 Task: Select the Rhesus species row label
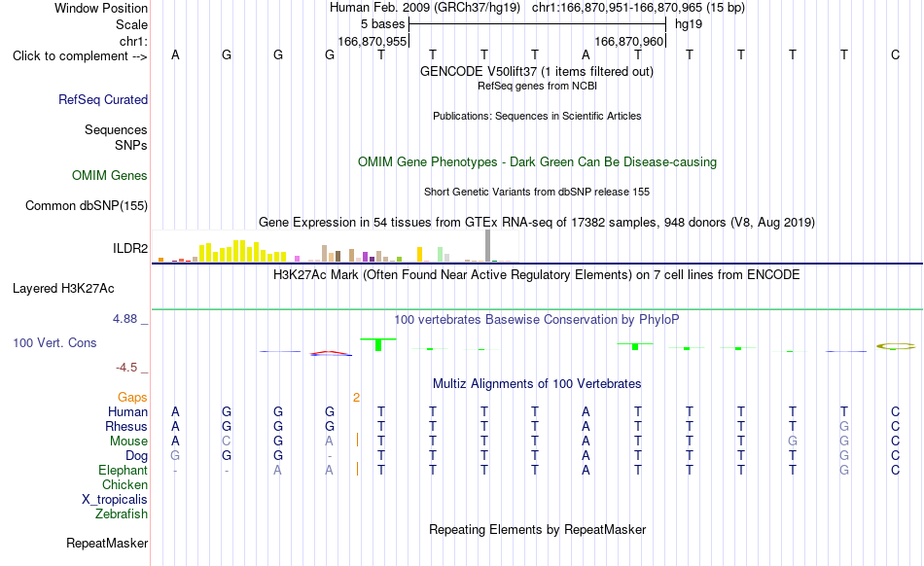126,426
